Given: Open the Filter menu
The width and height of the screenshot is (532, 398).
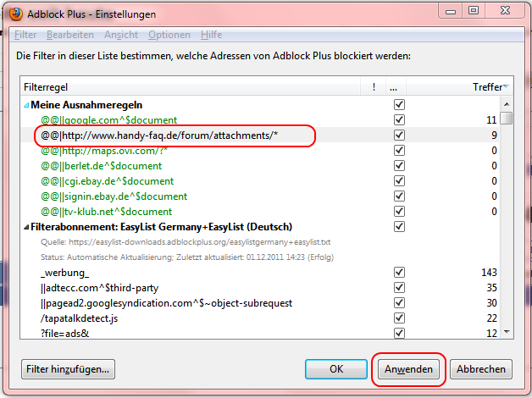Looking at the screenshot, I should pyautogui.click(x=25, y=35).
